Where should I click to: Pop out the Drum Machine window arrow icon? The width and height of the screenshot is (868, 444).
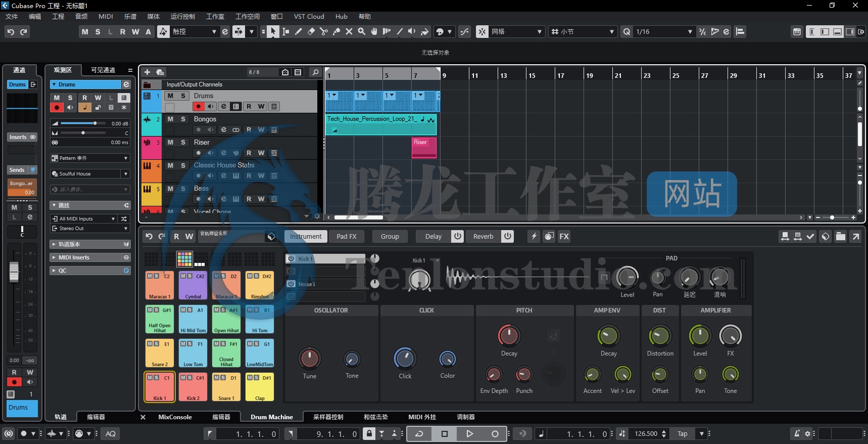click(x=856, y=236)
